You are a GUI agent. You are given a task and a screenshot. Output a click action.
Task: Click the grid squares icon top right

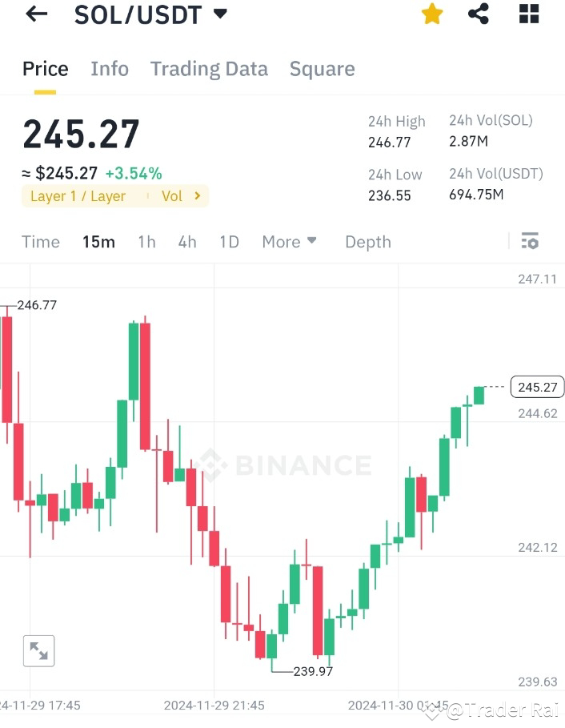[x=528, y=14]
